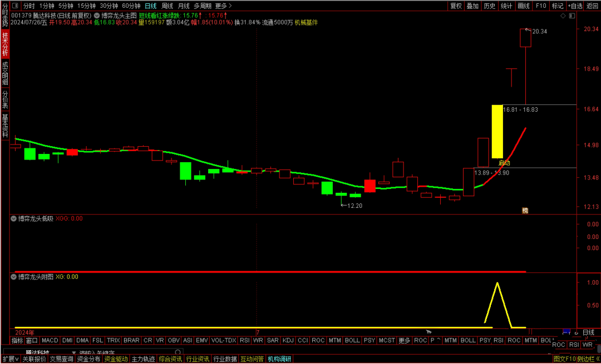
Task: Expand the 更多 timeframe options
Action: pos(223,6)
